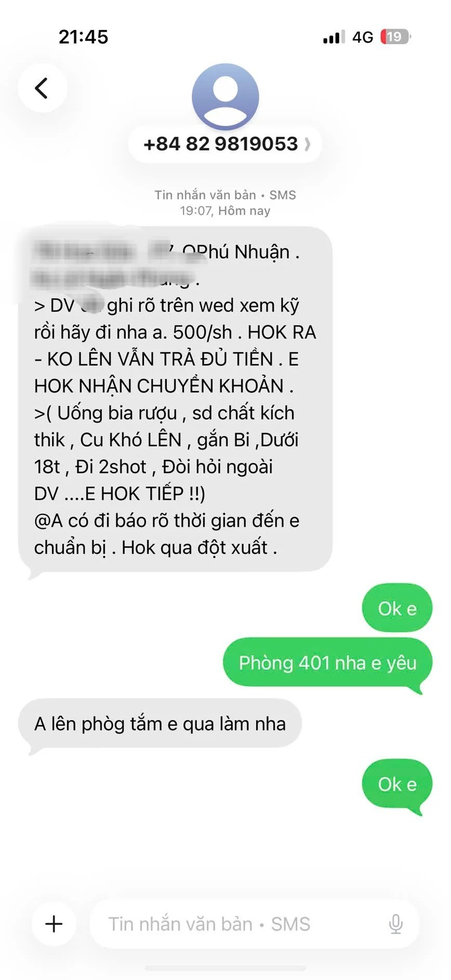Viewport: 451px width, 980px height.
Task: Open the contact avatar profile picture
Action: 225,97
